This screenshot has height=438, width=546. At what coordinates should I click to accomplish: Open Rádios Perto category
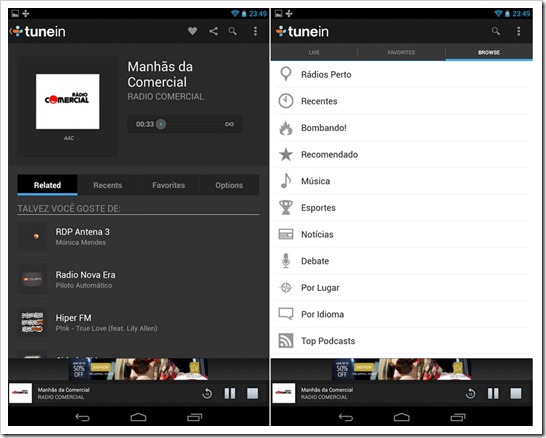coord(402,74)
